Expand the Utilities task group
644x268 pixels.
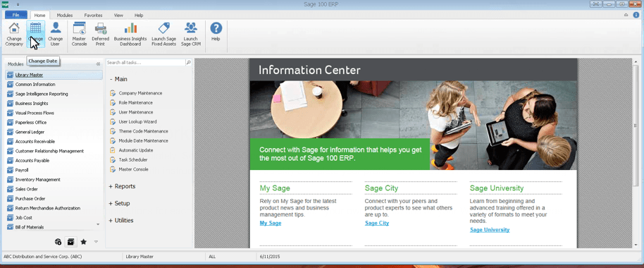pyautogui.click(x=120, y=220)
